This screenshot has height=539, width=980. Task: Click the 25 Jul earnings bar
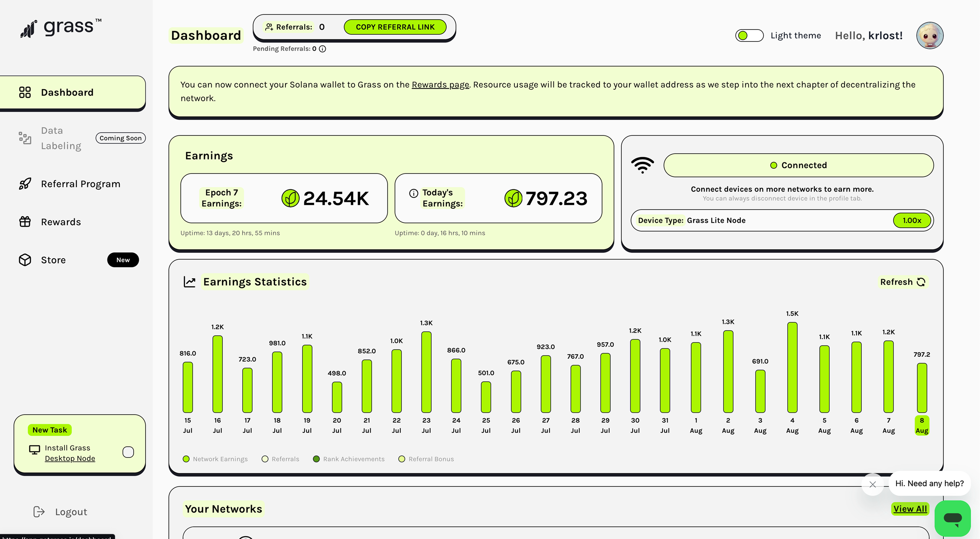486,397
